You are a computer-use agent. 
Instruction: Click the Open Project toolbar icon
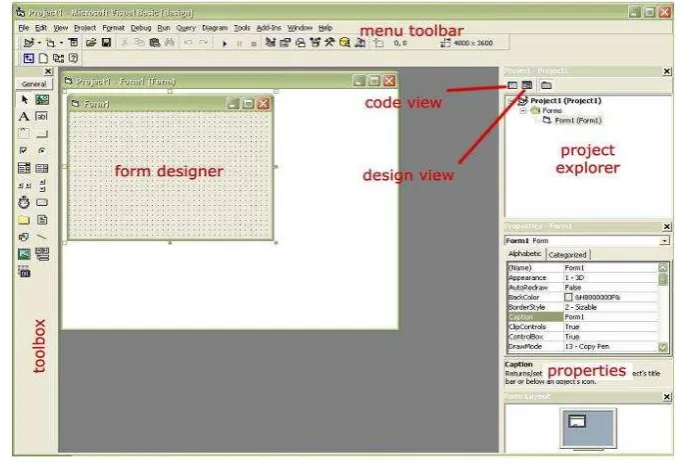[x=91, y=43]
